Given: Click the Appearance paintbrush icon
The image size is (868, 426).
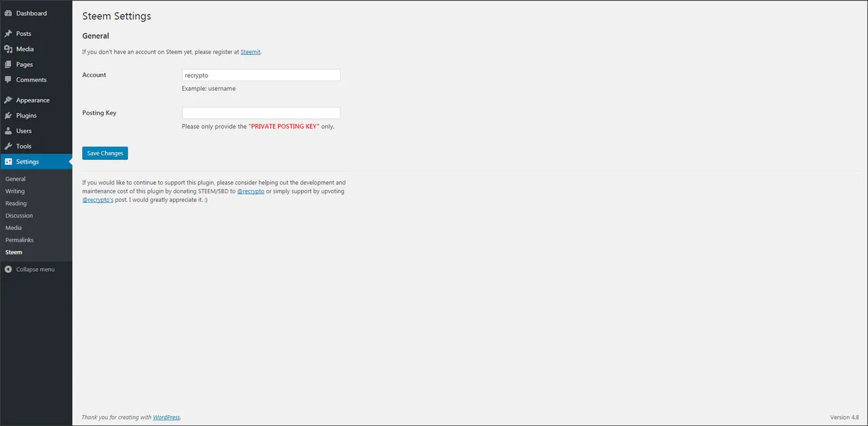Looking at the screenshot, I should 8,100.
